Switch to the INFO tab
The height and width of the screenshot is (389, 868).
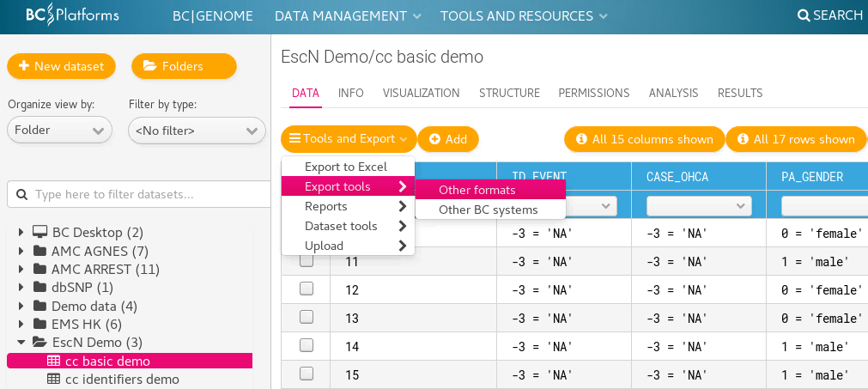point(351,93)
